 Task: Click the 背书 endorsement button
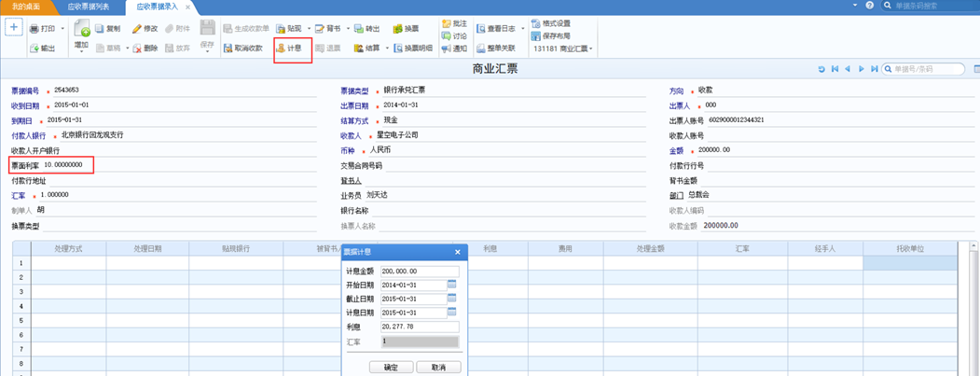pos(329,29)
